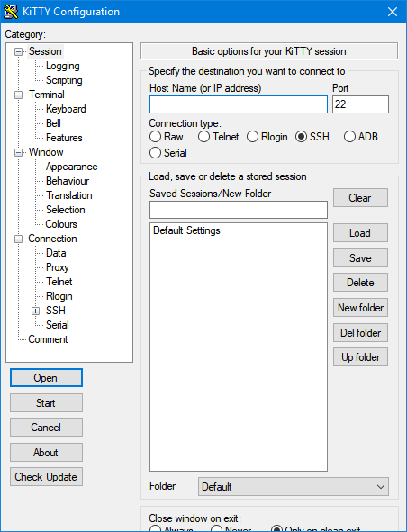Click the KiTTY icon in the title bar
407x532 pixels.
click(x=11, y=12)
